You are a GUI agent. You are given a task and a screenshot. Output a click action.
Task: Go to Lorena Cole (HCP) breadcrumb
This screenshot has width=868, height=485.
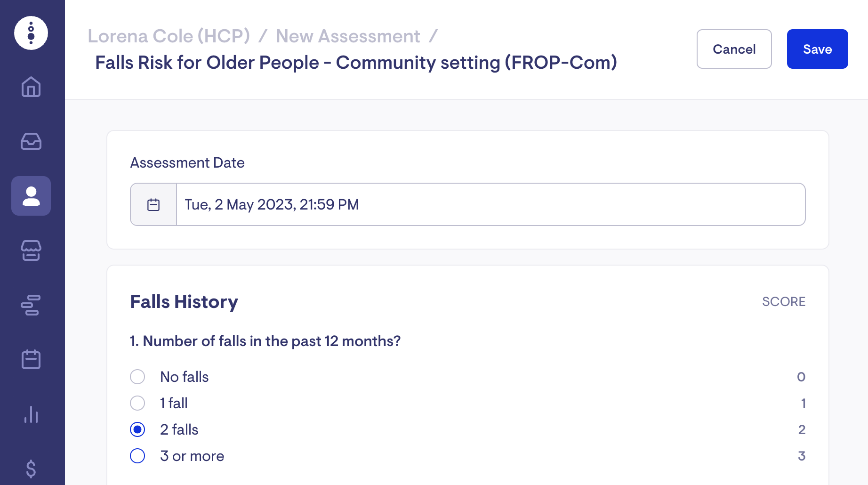click(x=169, y=36)
